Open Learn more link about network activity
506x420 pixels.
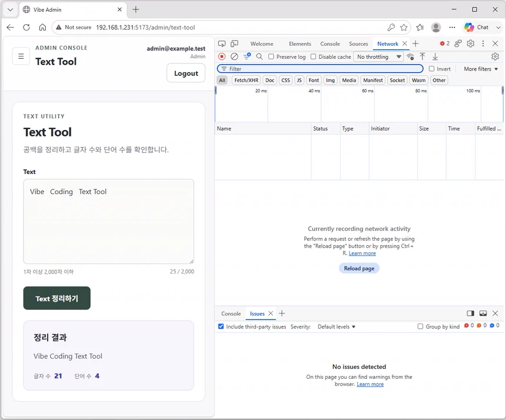tap(362, 254)
